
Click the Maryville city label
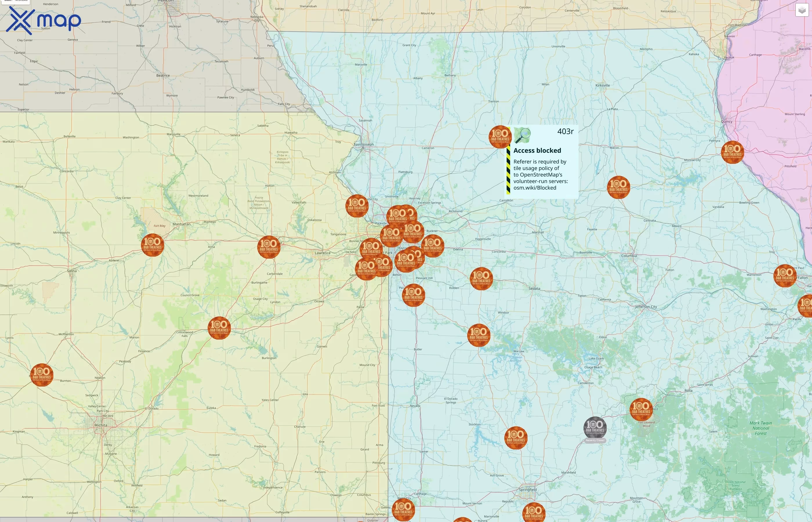361,64
